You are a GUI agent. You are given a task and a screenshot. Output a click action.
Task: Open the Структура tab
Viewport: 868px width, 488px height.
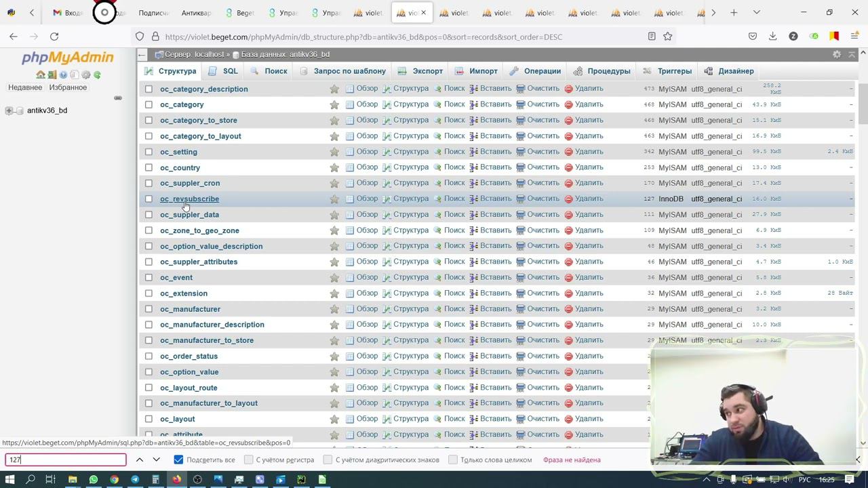tap(170, 70)
